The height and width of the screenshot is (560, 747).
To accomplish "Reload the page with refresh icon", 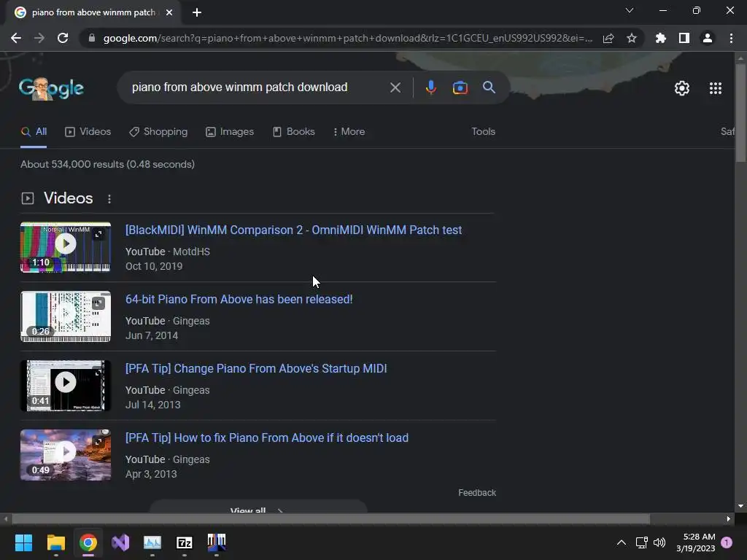I will point(63,38).
